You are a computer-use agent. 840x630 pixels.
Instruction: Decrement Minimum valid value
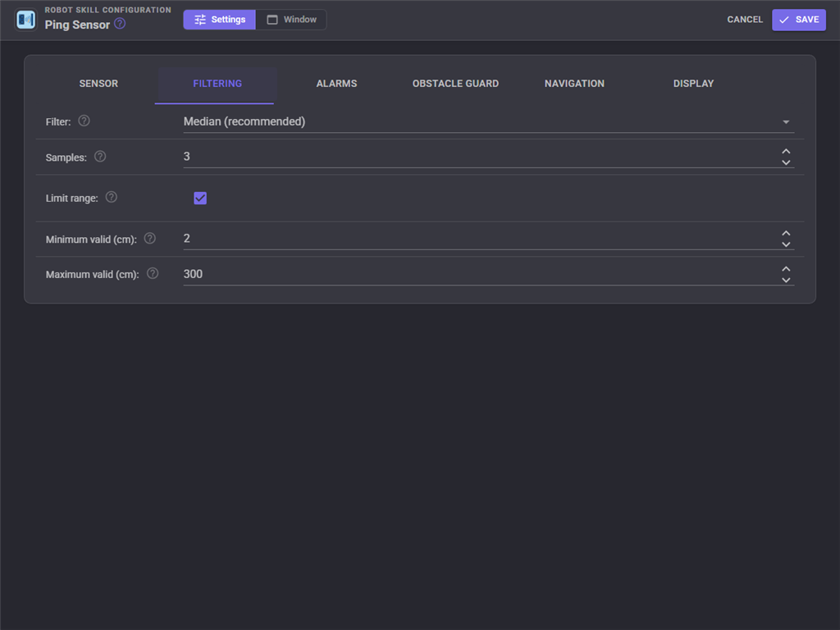[x=786, y=244]
